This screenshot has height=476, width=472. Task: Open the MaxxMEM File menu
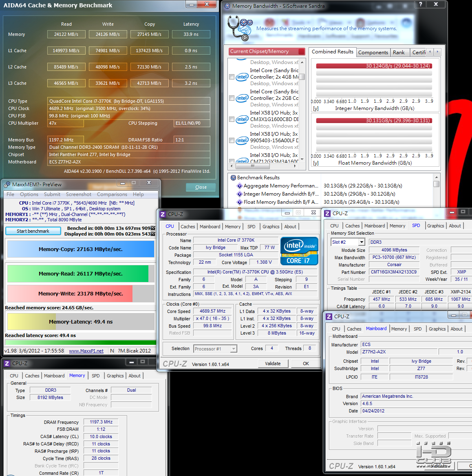[10, 194]
